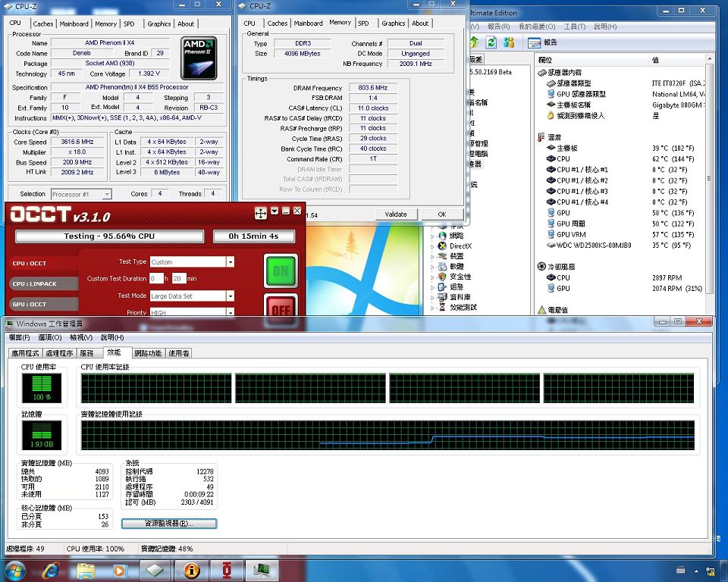Click the red OFF button in OCCT
728x582 pixels.
pyautogui.click(x=281, y=306)
